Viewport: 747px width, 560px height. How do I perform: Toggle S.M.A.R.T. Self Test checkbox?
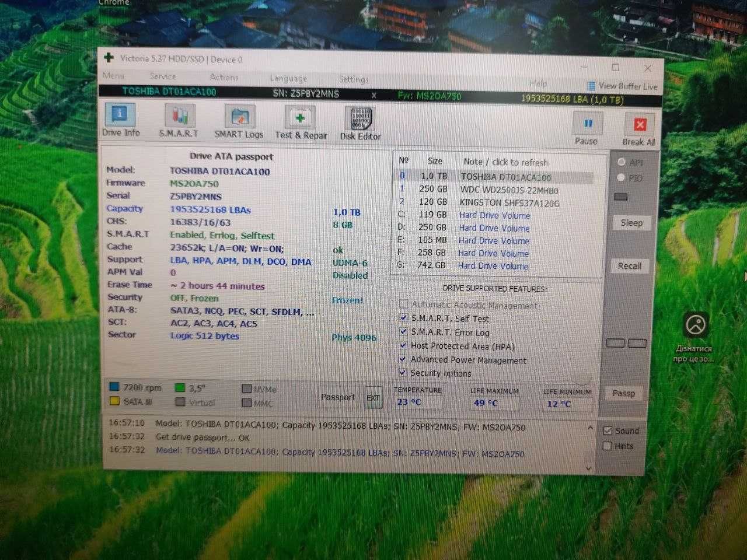[403, 318]
